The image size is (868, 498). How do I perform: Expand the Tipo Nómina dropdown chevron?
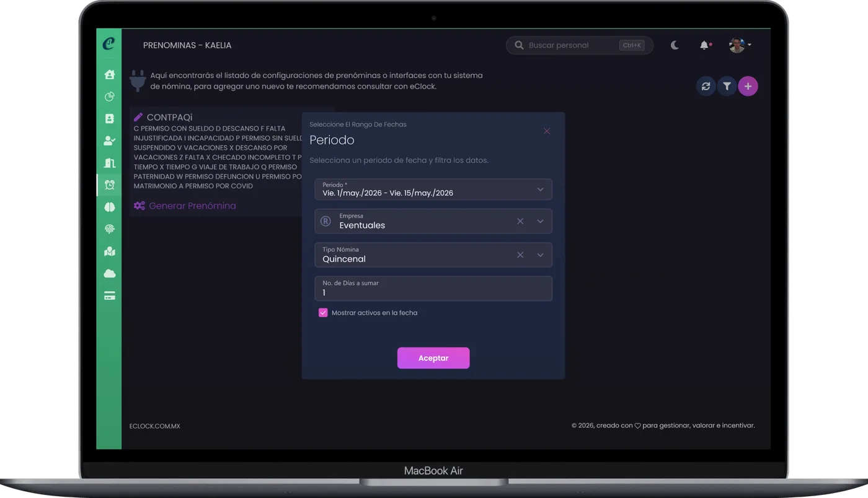click(x=540, y=255)
